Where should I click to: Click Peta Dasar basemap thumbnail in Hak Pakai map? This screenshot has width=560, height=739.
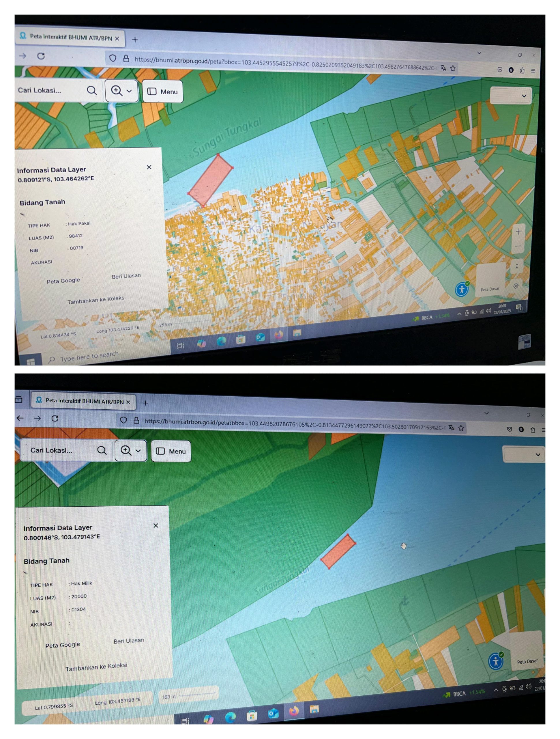490,279
